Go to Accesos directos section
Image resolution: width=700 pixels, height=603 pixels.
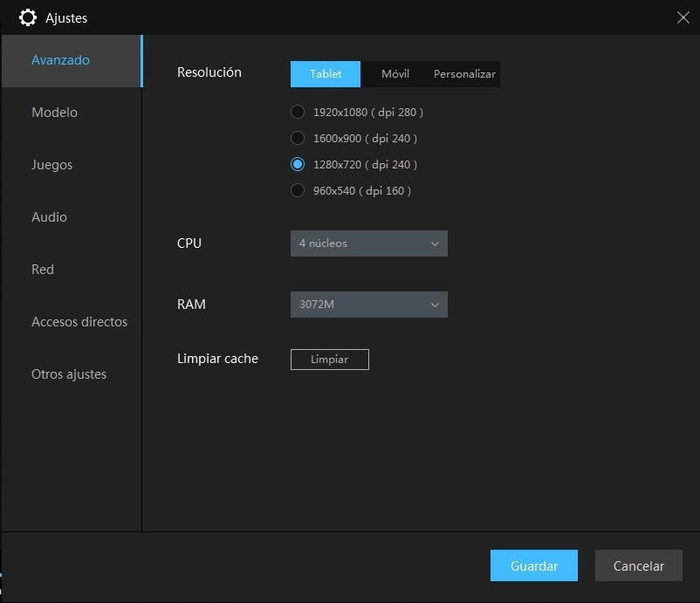72,321
